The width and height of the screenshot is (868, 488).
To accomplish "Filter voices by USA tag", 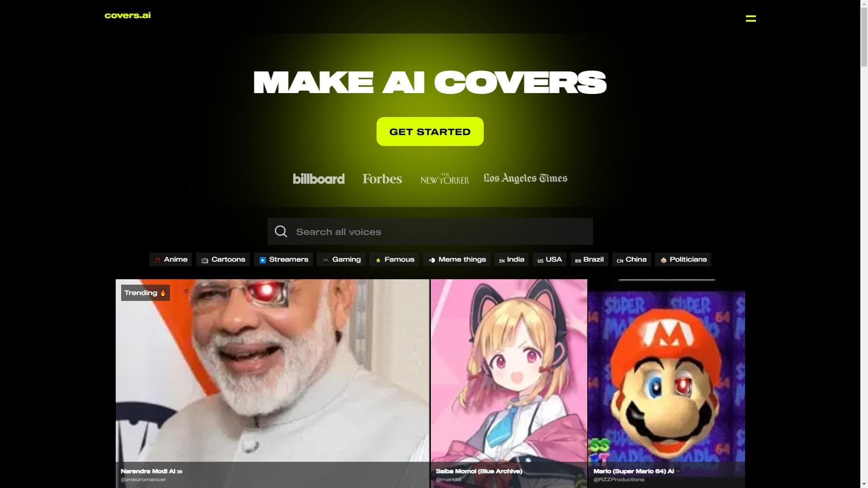I will tap(550, 259).
